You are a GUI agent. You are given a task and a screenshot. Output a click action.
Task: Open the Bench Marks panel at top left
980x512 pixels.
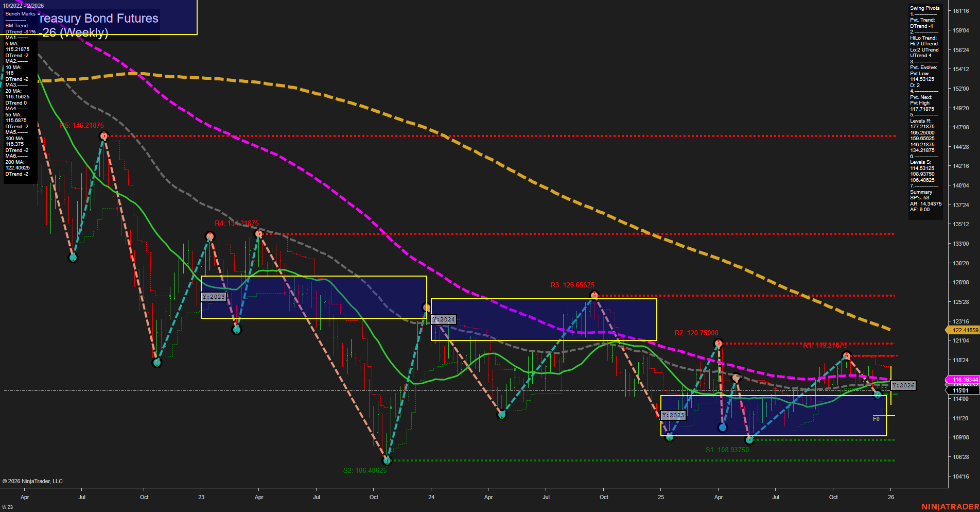click(20, 14)
